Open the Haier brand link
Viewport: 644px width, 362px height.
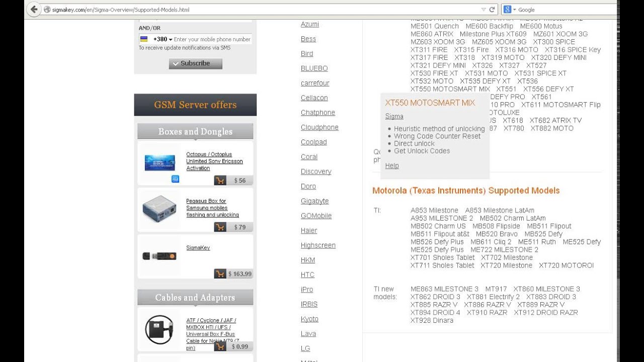(309, 230)
